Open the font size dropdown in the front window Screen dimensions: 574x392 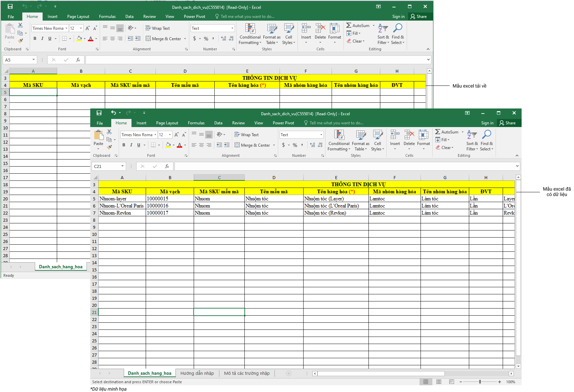tap(170, 135)
